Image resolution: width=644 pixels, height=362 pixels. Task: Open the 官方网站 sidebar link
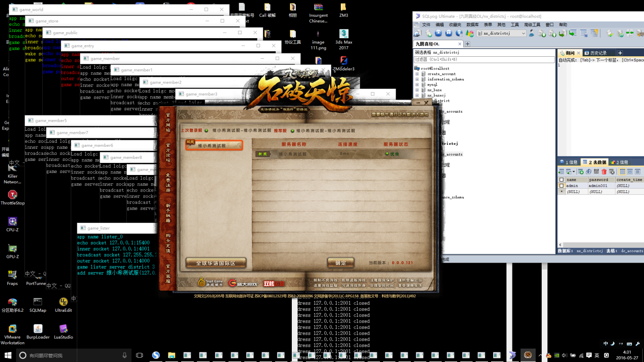[x=168, y=122]
